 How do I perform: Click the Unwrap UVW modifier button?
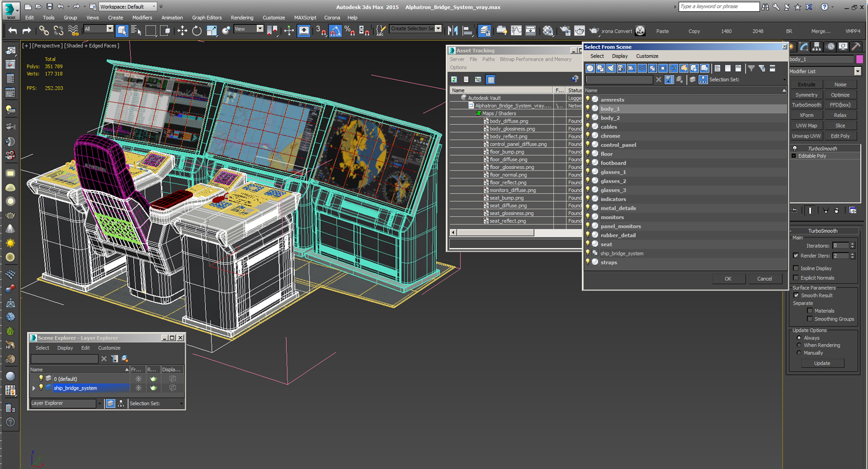coord(808,136)
